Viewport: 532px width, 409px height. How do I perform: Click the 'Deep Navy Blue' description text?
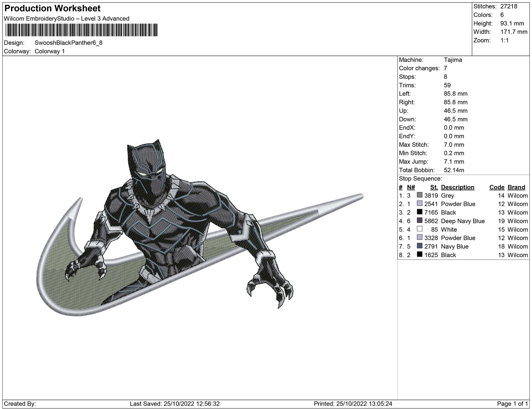point(463,221)
